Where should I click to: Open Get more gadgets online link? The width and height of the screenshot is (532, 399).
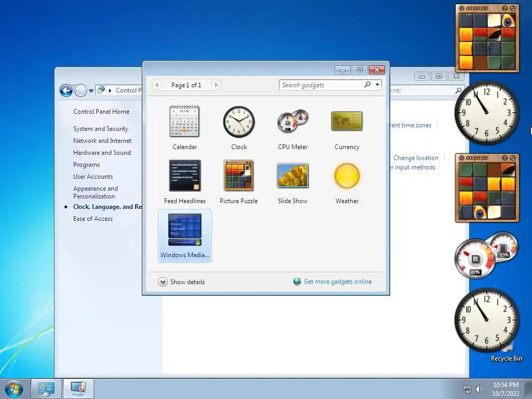coord(338,282)
